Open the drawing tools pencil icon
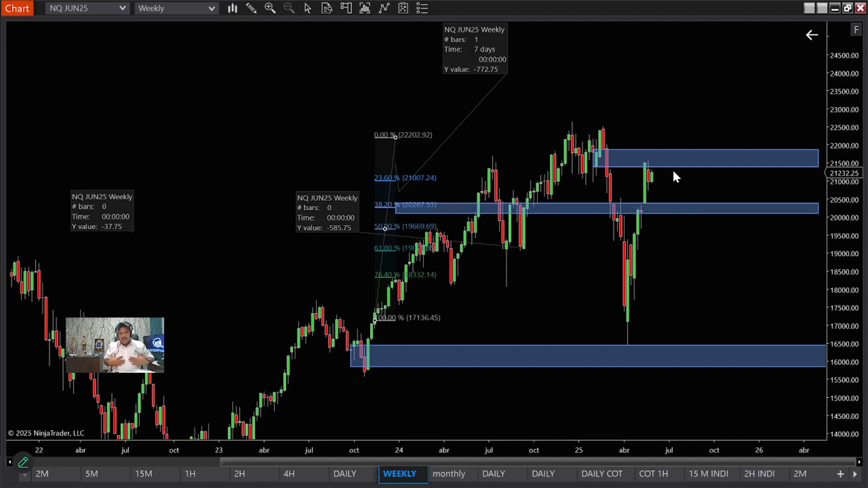 click(251, 8)
